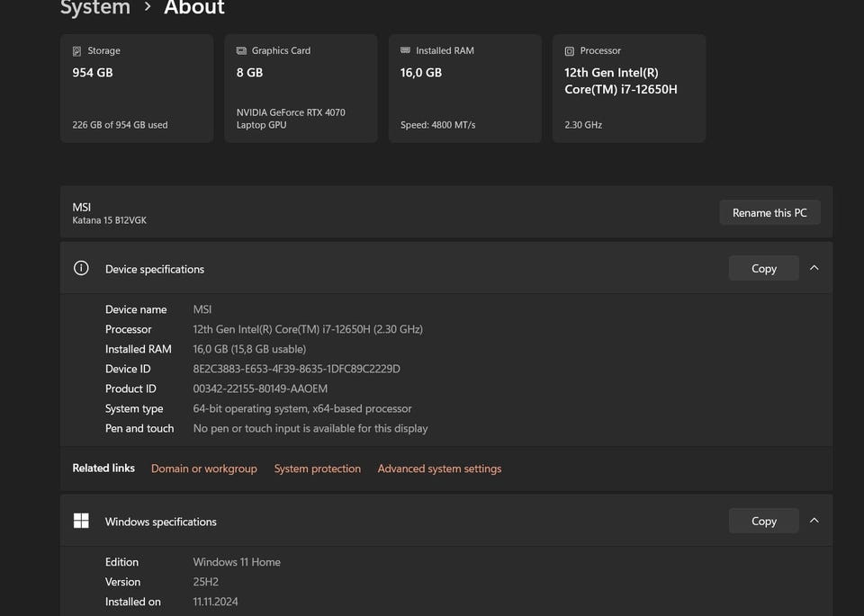Screen dimensions: 864x616
Task: Copy the device specifications
Action: tap(763, 268)
